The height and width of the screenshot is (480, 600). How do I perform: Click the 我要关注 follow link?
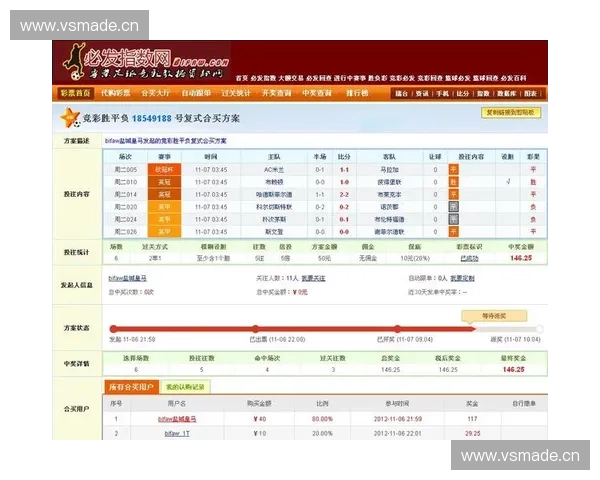tap(313, 278)
